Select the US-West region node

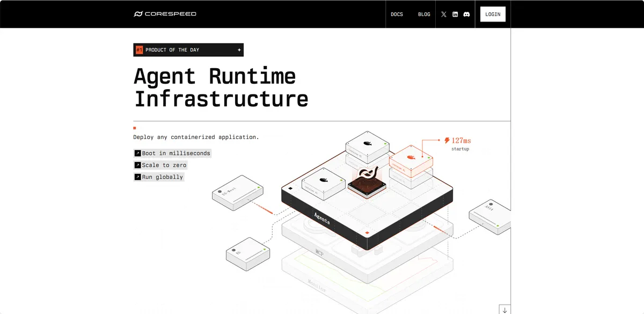coord(237,192)
